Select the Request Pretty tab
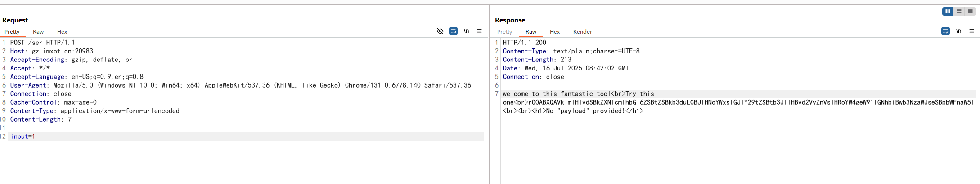980x184 pixels. (x=12, y=32)
